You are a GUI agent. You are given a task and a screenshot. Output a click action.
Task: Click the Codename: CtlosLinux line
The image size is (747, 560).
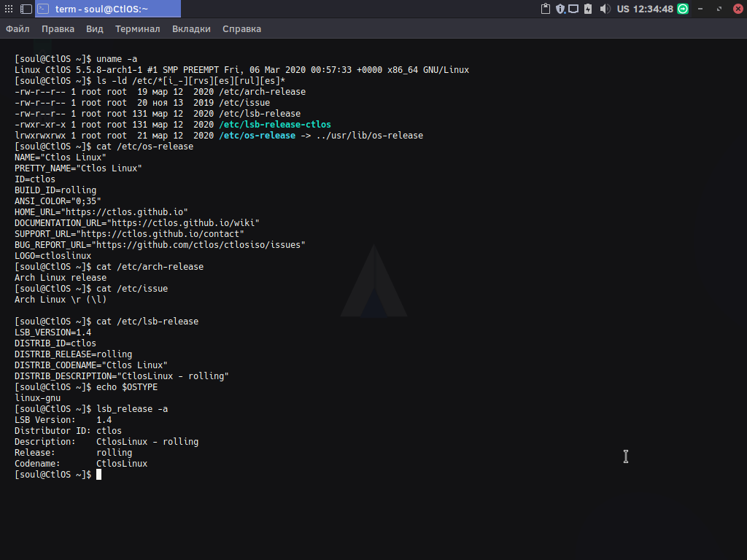tap(81, 464)
